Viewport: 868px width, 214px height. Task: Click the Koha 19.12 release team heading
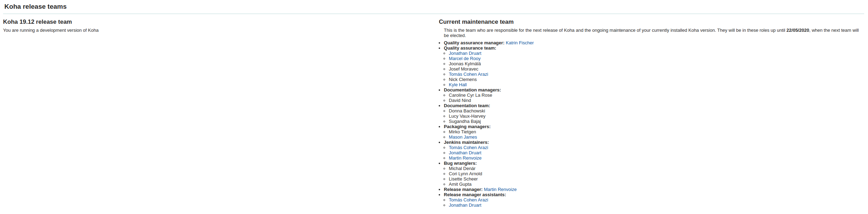(37, 22)
